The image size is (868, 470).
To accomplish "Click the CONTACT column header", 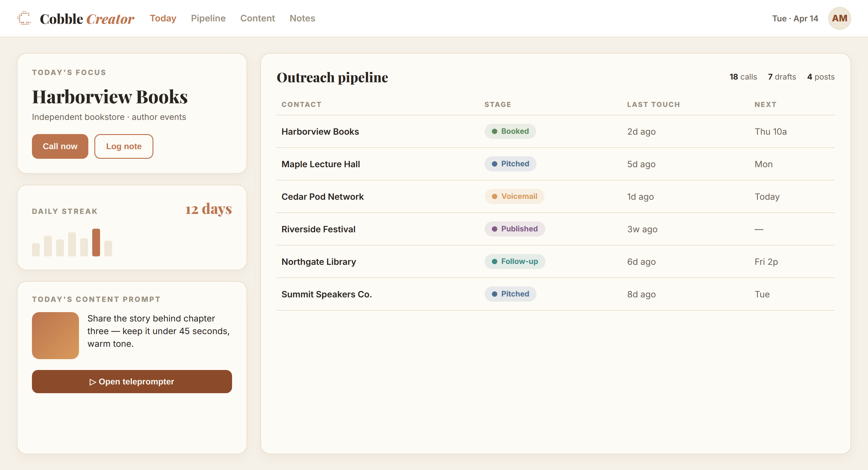I will [x=301, y=105].
